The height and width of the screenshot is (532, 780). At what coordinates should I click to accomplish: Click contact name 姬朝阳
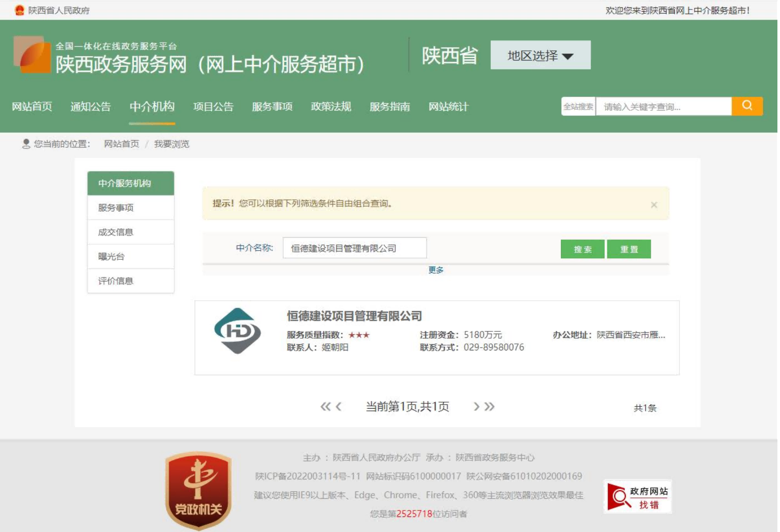coord(336,348)
